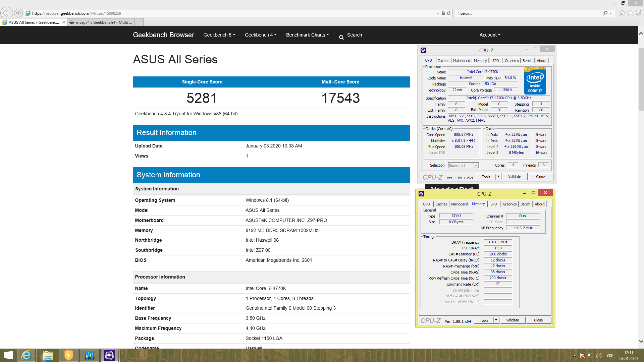Click the CPU-Z icon in upper window title
The image size is (644, 362).
click(x=423, y=50)
